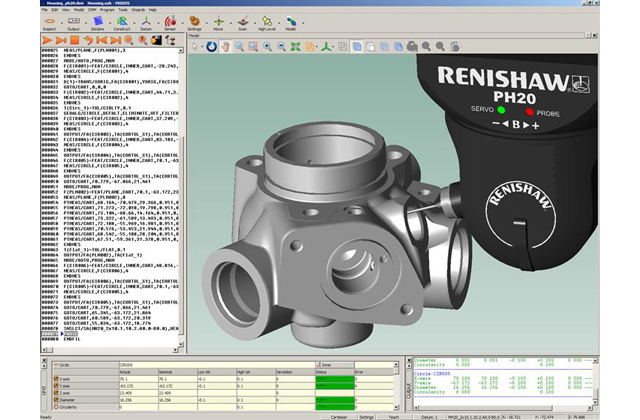The image size is (640, 420).
Task: Open dropdown arrow beside green axes icon
Action: pyautogui.click(x=333, y=47)
